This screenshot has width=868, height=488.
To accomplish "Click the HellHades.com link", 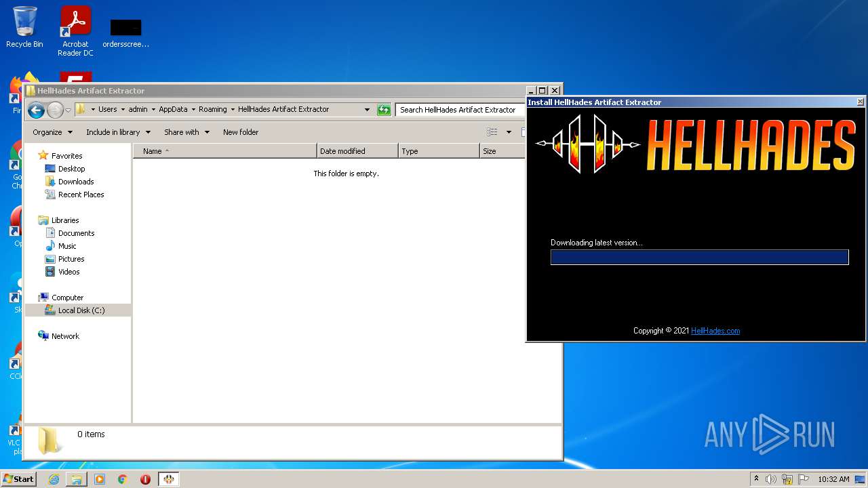I will 715,331.
